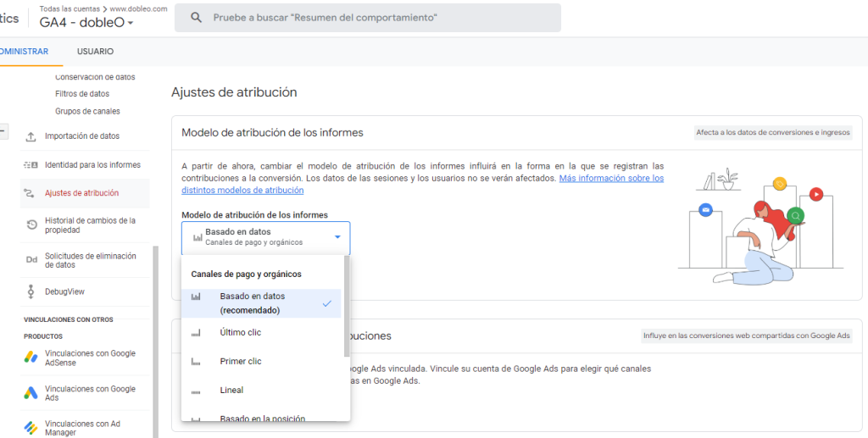Open the ADMINISTRAR tab
The height and width of the screenshot is (438, 868).
point(24,52)
